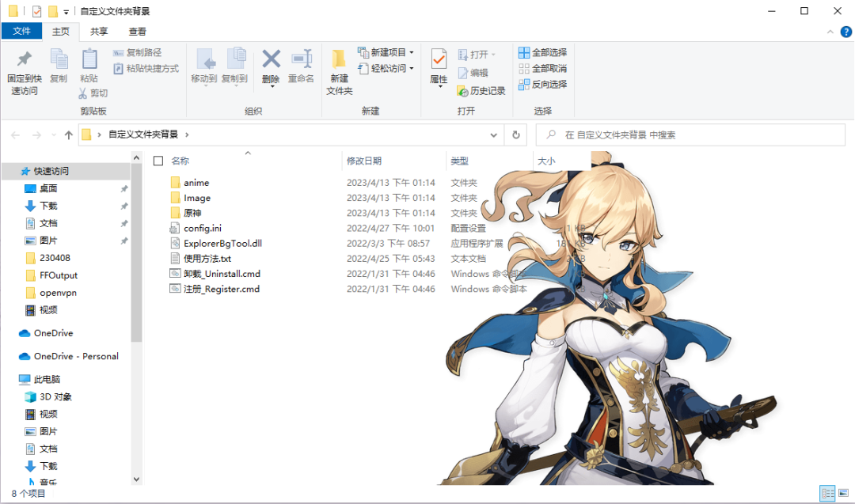Sort by the 名称 column header
Image resolution: width=855 pixels, height=504 pixels.
tap(180, 161)
